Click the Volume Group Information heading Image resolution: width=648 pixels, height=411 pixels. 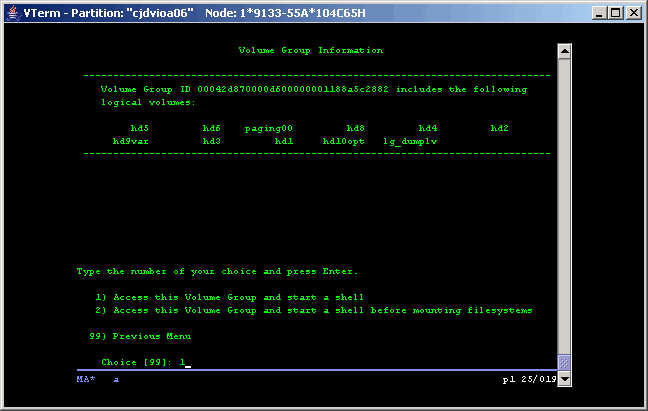click(311, 50)
